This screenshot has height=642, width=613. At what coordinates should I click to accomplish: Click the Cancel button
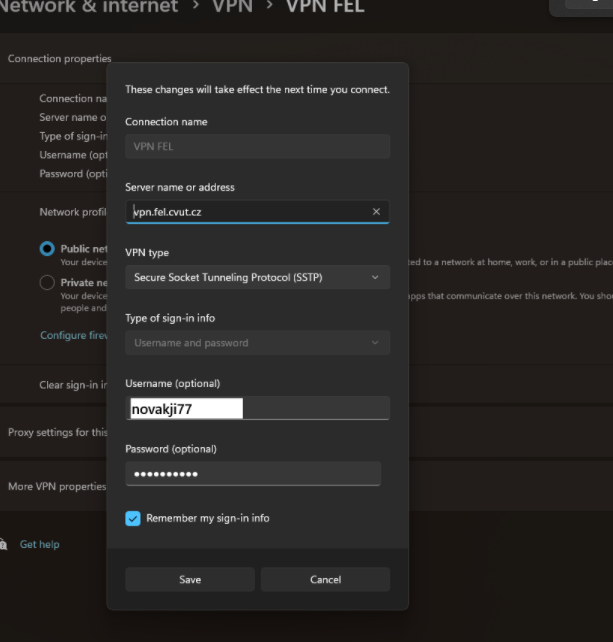(x=326, y=579)
